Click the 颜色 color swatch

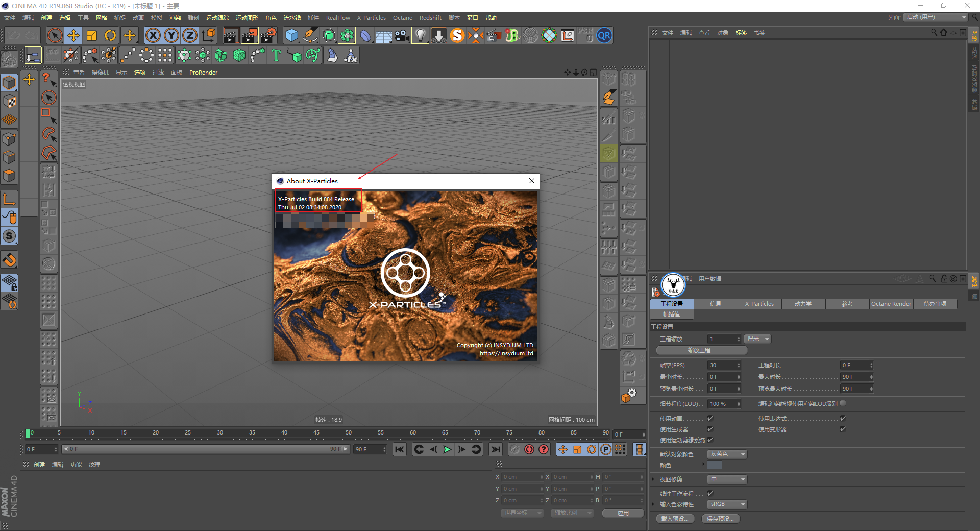coord(715,465)
